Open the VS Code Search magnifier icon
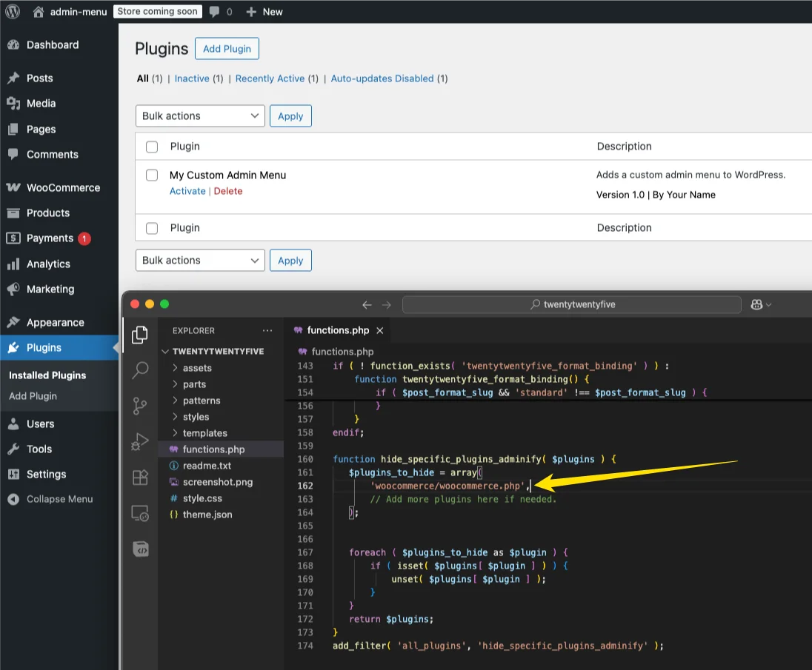 [x=140, y=370]
